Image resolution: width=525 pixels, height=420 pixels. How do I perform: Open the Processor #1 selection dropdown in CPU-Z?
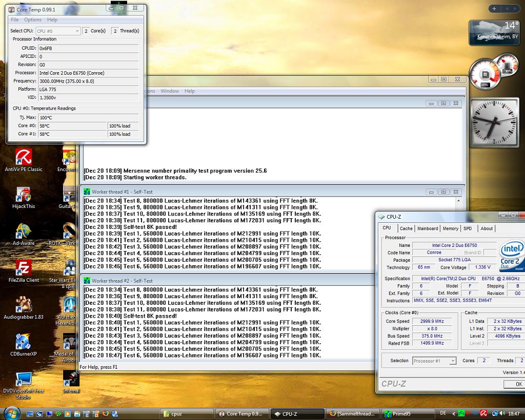434,361
